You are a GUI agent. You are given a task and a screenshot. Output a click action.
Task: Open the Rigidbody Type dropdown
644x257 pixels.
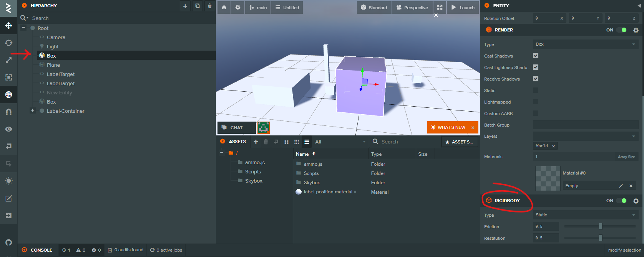[585, 215]
